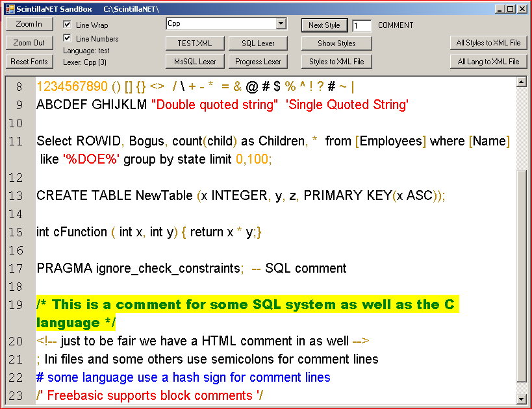
Task: Click All Styles to XML File
Action: pyautogui.click(x=488, y=43)
